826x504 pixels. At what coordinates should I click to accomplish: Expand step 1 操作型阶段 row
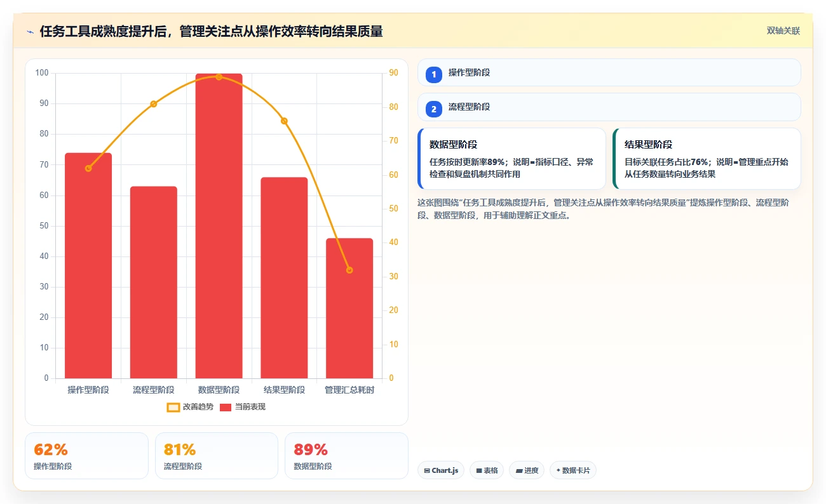point(609,72)
